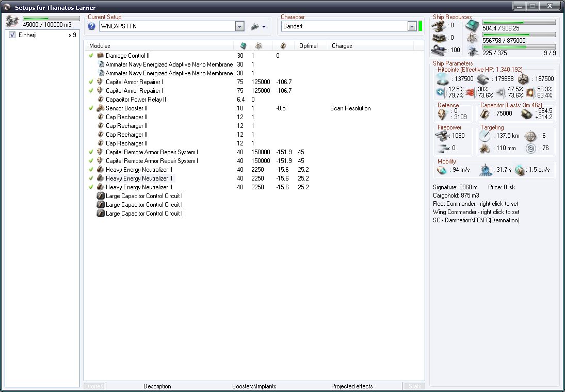Viewport: 565px width, 392px height.
Task: Click the warp speed icon showing 1.5 au/s
Action: 520,170
